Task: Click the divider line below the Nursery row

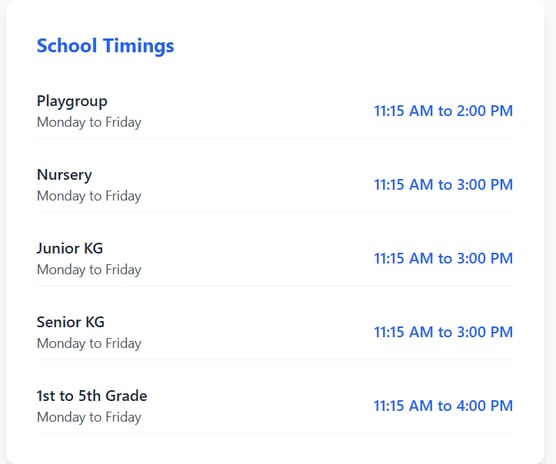Action: (274, 212)
